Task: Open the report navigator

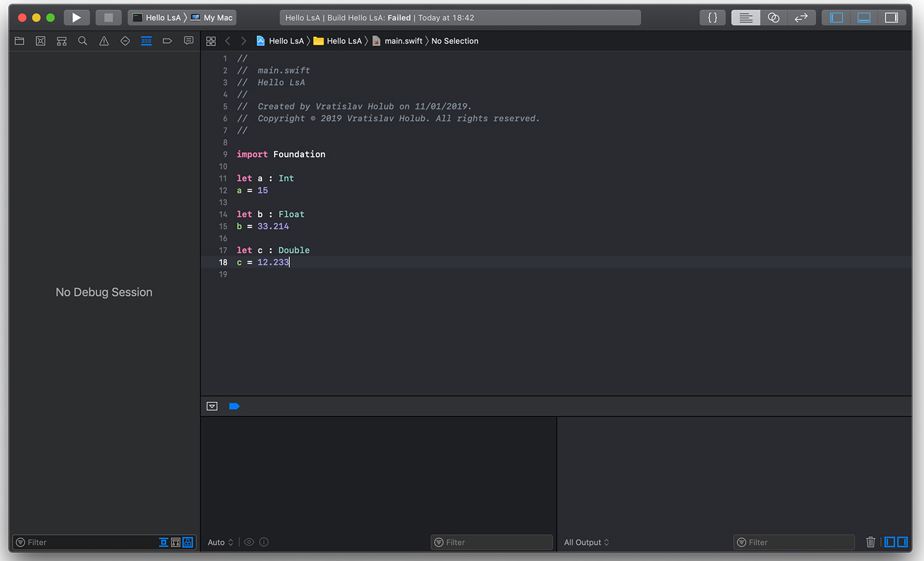Action: pos(188,41)
